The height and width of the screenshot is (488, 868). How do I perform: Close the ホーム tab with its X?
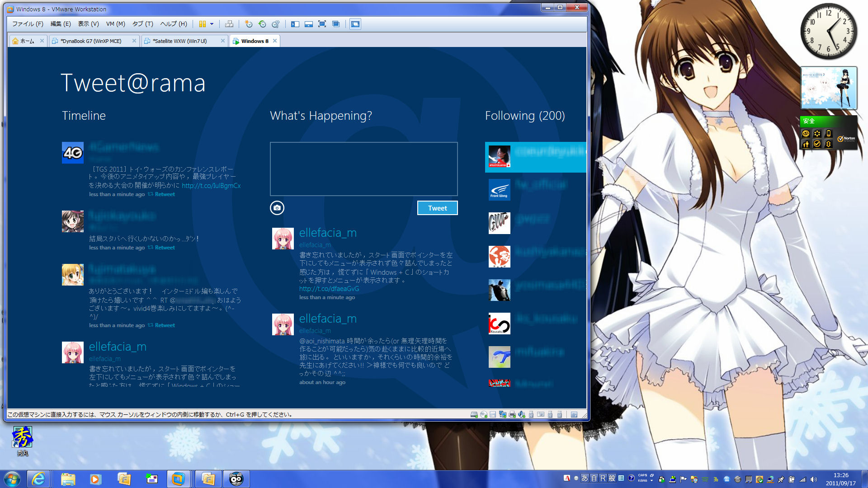tap(42, 41)
